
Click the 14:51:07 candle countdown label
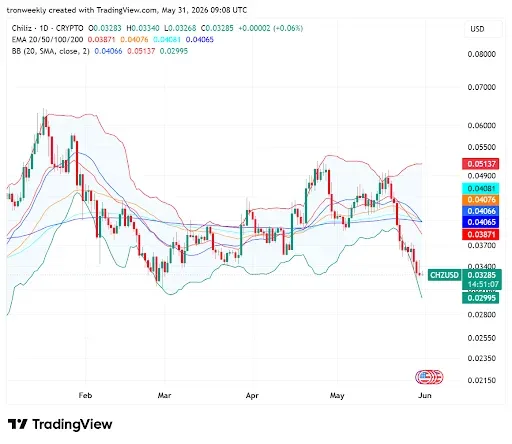point(482,284)
